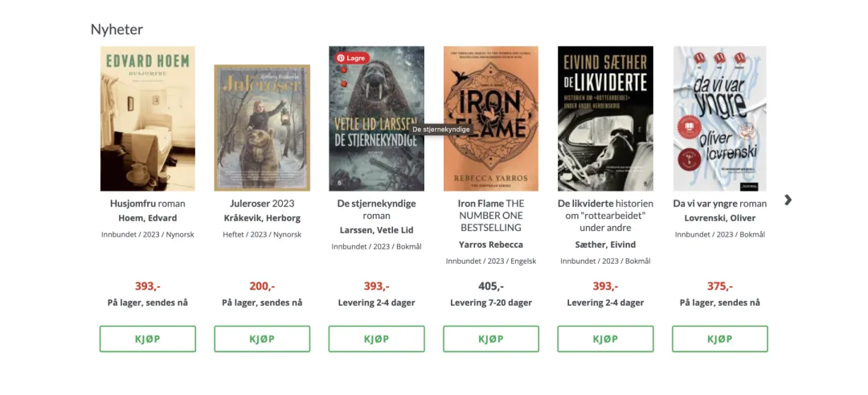Buy Juleroser 2023 with KJØP button

coord(262,339)
